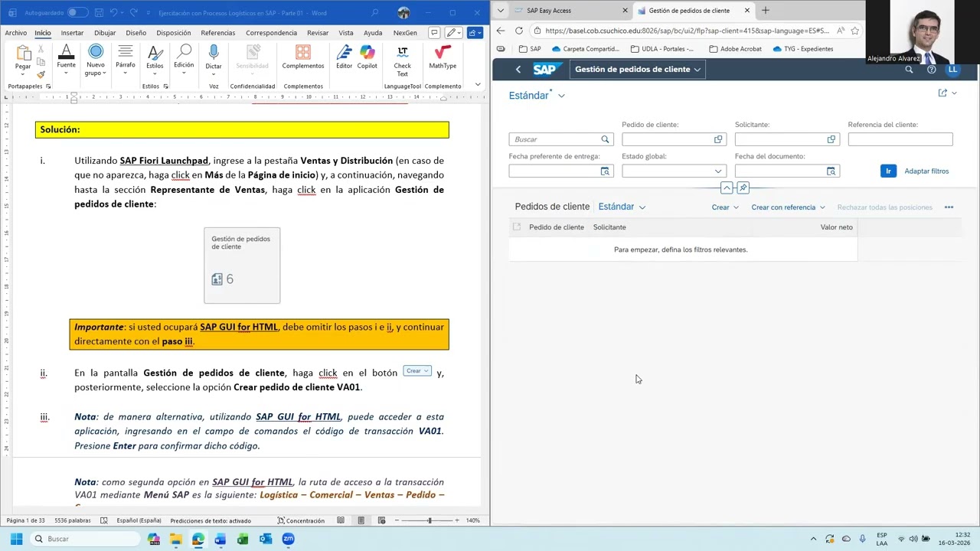Viewport: 980px width, 551px height.
Task: Switch to the Dibujar ribbon tab
Action: pos(105,33)
